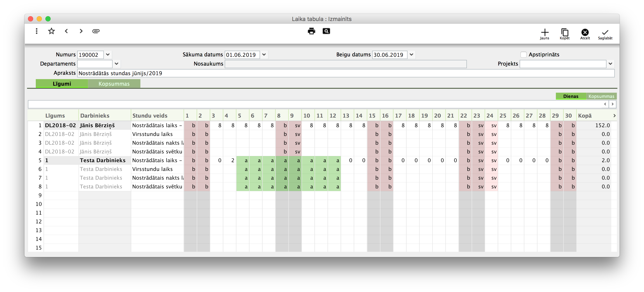644x292 pixels.
Task: Open the Projekts dropdown arrow
Action: 610,64
